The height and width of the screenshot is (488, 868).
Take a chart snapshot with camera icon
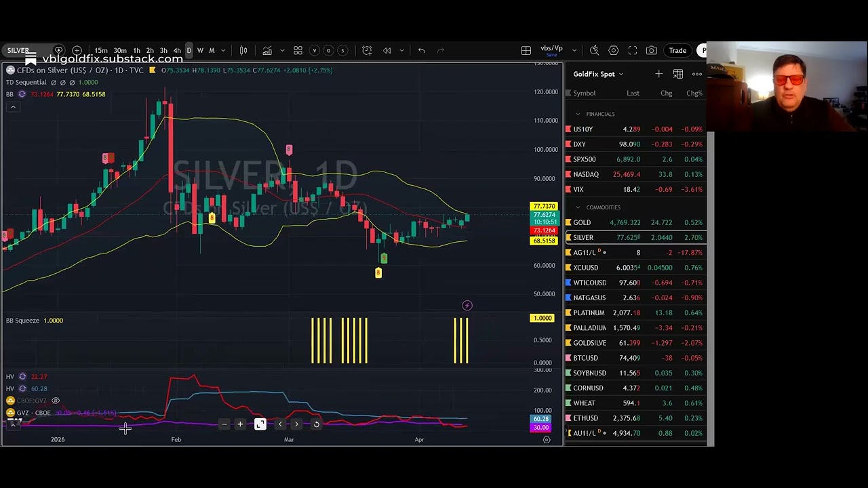coord(651,50)
